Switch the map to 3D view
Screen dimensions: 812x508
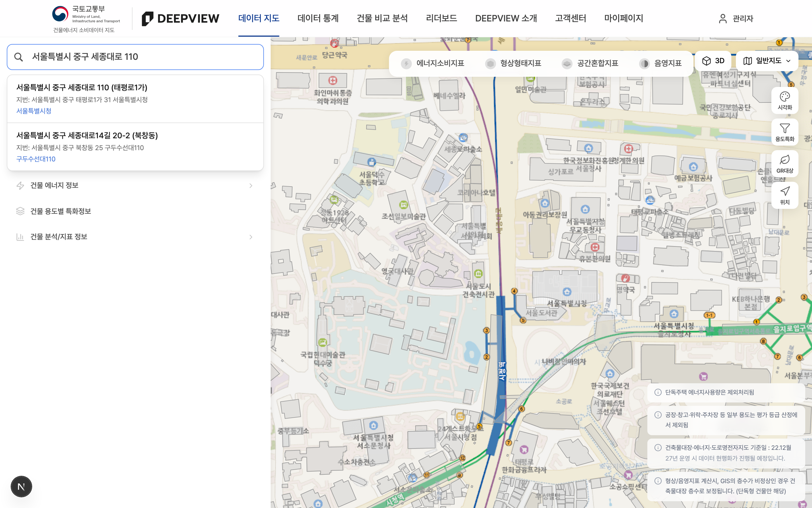pos(713,61)
